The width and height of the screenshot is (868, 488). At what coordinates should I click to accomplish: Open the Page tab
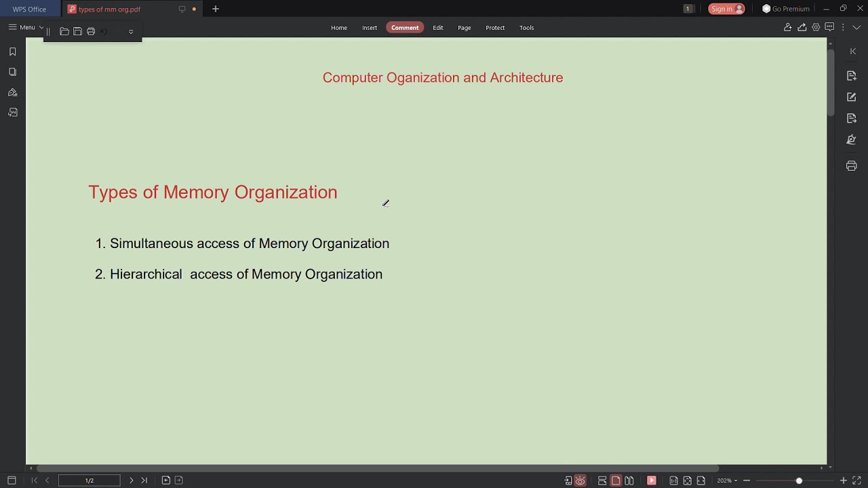tap(465, 28)
